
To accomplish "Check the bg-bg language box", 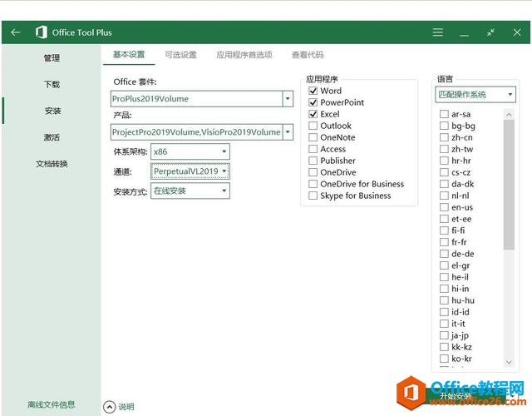I will 444,126.
